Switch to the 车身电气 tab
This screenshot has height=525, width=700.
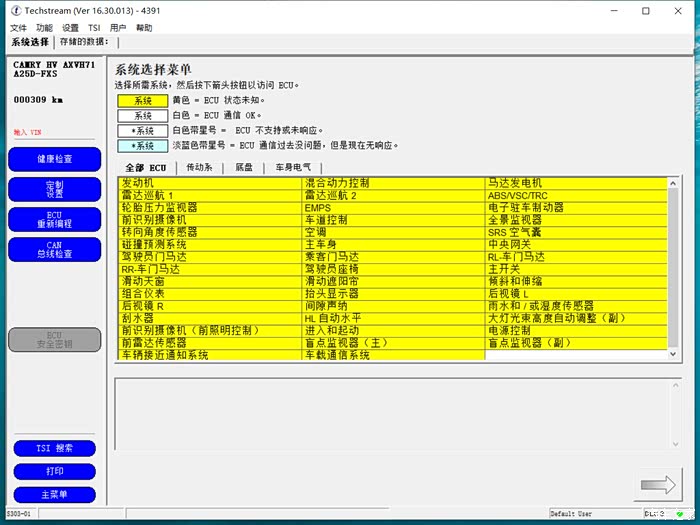[293, 167]
